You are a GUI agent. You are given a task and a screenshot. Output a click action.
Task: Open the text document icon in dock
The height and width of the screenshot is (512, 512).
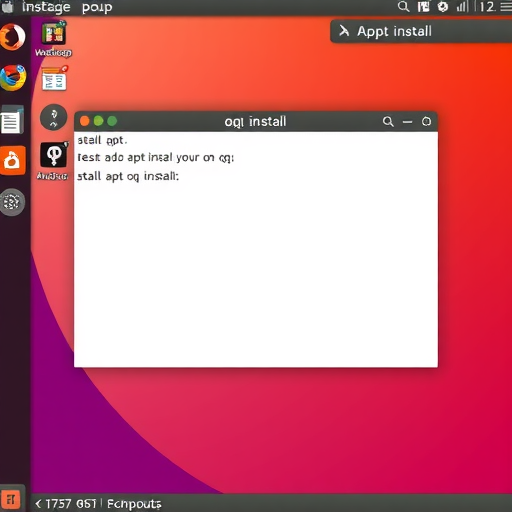(x=12, y=119)
